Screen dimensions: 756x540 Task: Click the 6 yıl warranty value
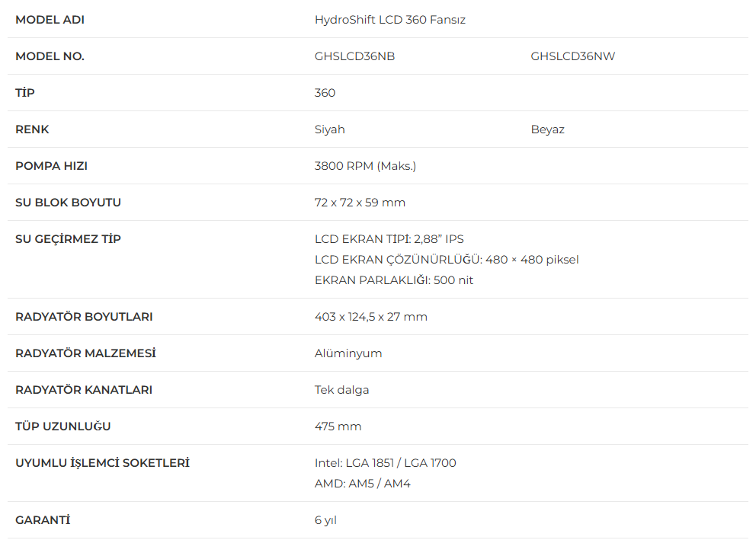point(325,520)
